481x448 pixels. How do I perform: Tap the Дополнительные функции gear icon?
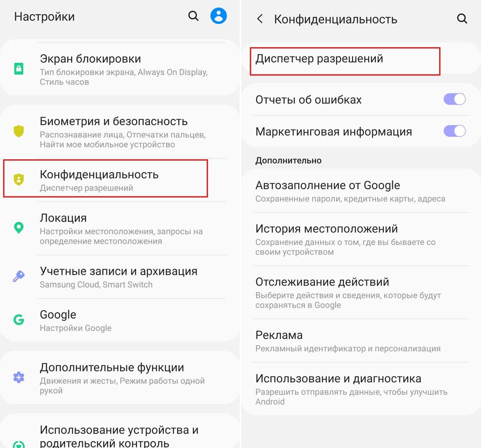pos(19,378)
